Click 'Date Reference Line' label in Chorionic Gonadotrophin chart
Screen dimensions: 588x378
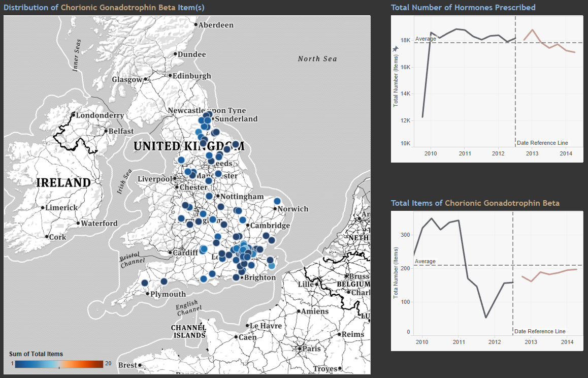pyautogui.click(x=540, y=331)
